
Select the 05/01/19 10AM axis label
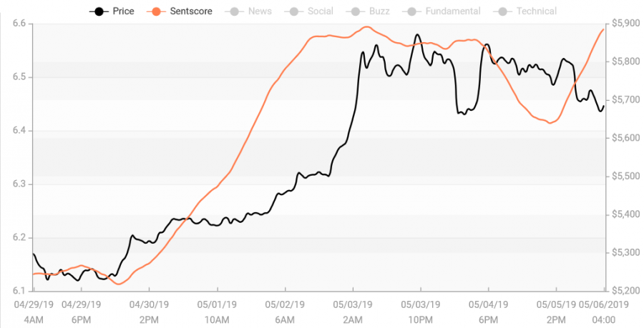tap(217, 312)
